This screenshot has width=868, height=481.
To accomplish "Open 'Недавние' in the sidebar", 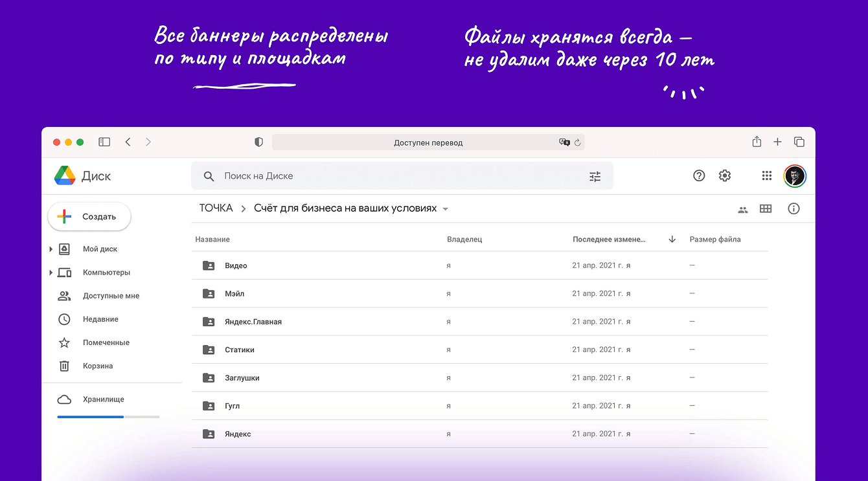I will tap(100, 319).
